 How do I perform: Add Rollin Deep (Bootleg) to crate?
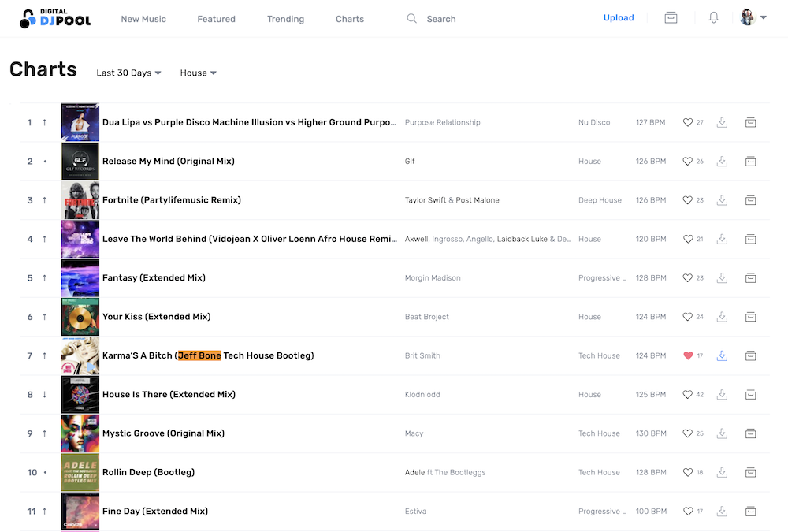coord(750,472)
